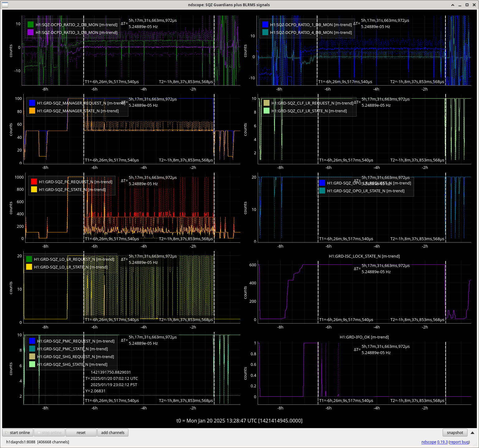Click purple swatch for SQZ-DCPD_RATIO_3_DB_MON
479x448 pixels.
tap(30, 32)
